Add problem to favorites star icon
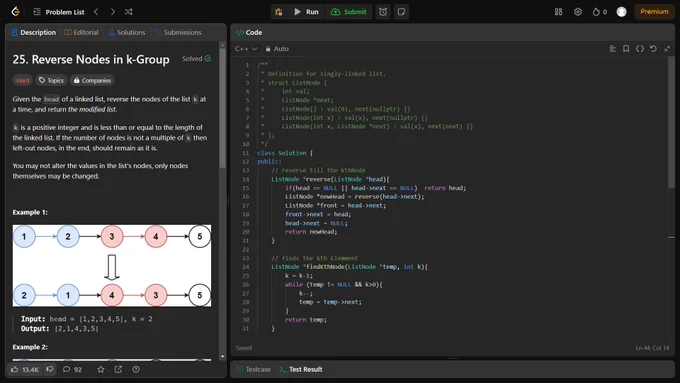This screenshot has height=383, width=680. [x=101, y=370]
